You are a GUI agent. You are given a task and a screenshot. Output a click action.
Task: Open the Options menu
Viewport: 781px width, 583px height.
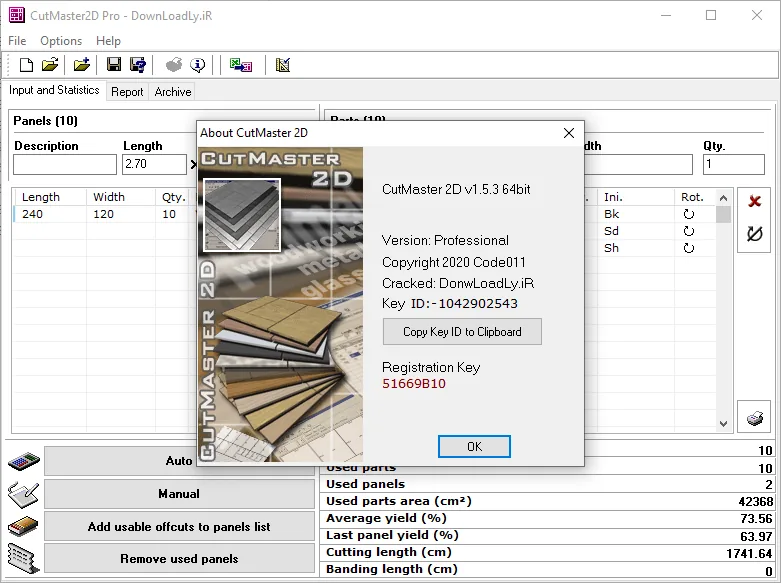(61, 41)
